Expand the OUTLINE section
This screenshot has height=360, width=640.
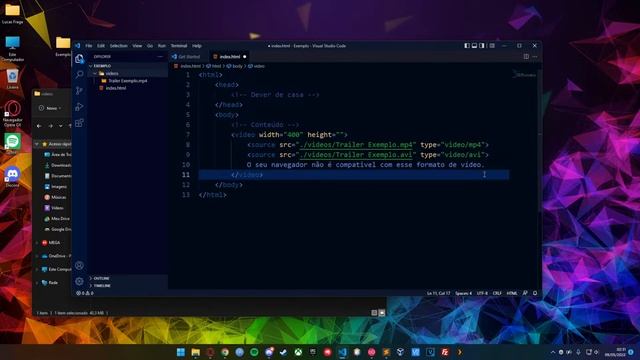pyautogui.click(x=128, y=278)
